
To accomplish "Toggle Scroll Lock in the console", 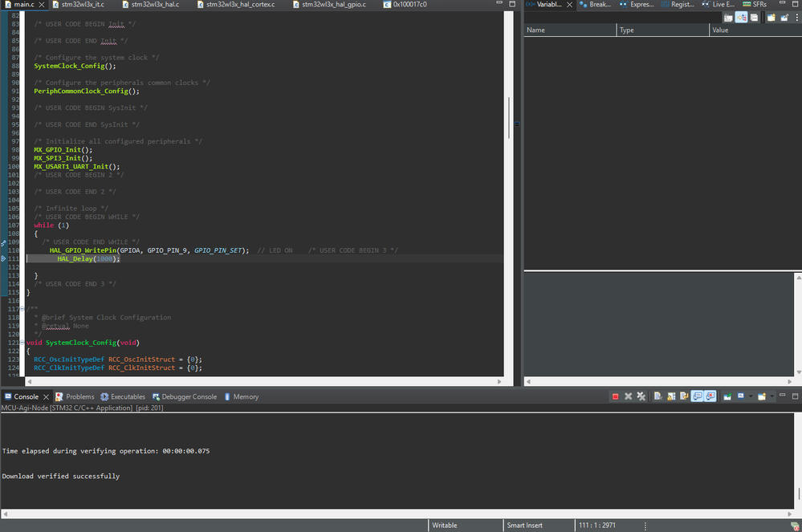I will tap(671, 396).
